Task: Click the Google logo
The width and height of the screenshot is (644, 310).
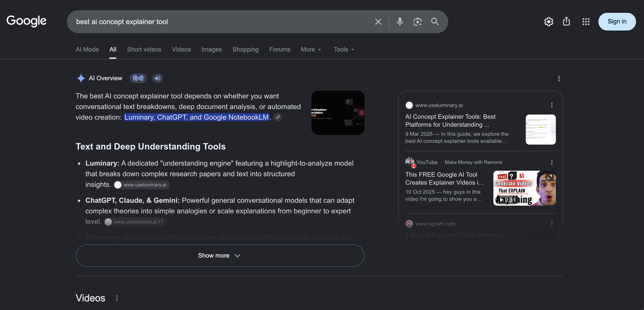Action: tap(26, 21)
